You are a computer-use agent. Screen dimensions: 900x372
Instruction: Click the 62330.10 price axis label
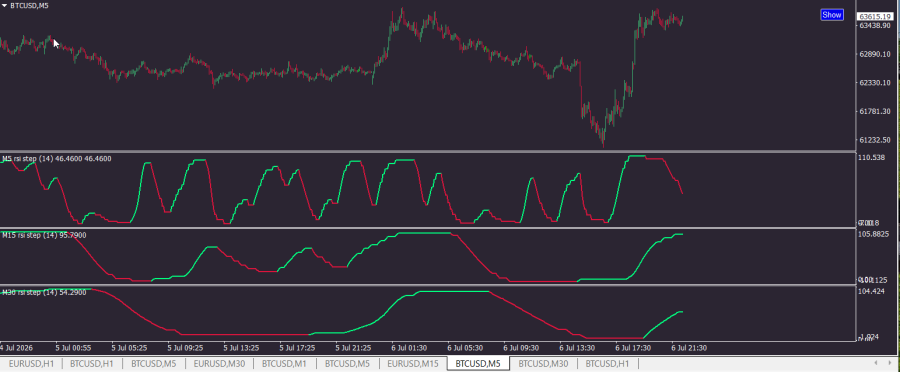click(x=876, y=83)
